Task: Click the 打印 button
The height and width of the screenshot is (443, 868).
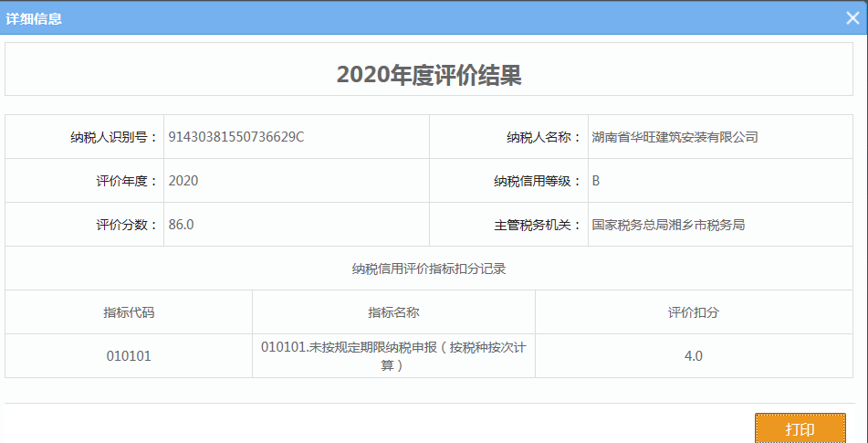Action: tap(800, 429)
